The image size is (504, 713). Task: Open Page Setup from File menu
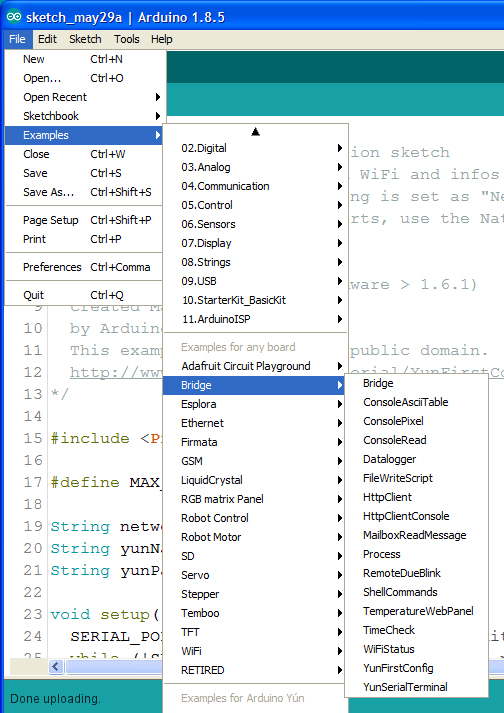point(84,220)
